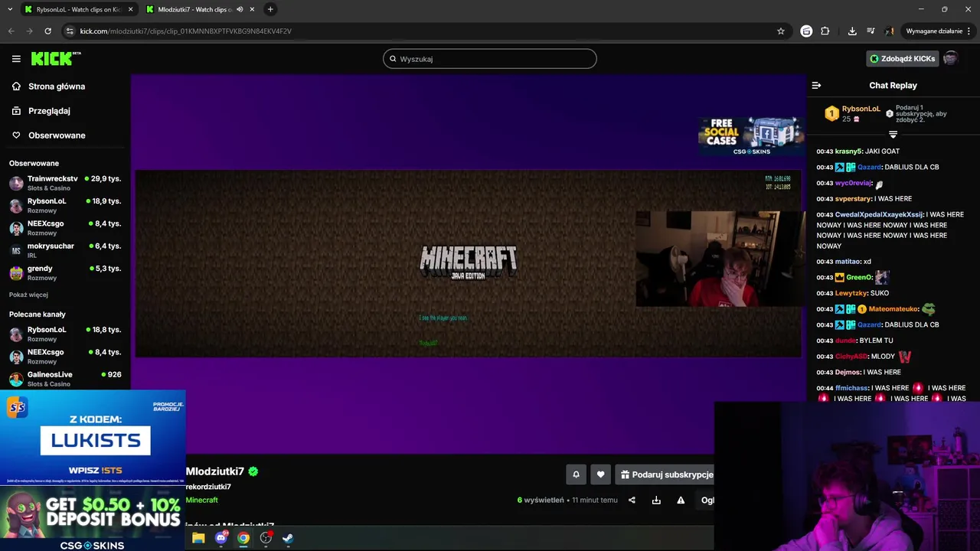The height and width of the screenshot is (551, 980).
Task: Click the Minecraft clip video player
Action: tap(469, 262)
